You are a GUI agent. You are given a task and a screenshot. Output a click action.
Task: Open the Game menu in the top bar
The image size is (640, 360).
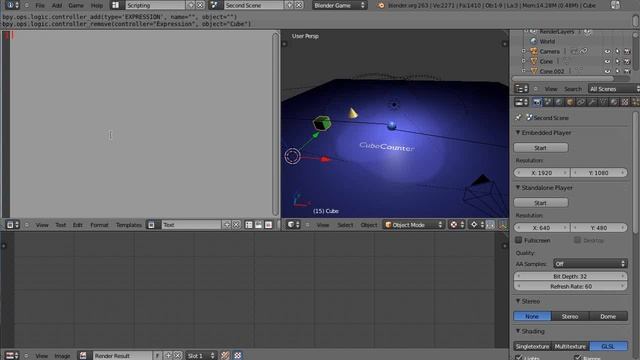coord(76,5)
